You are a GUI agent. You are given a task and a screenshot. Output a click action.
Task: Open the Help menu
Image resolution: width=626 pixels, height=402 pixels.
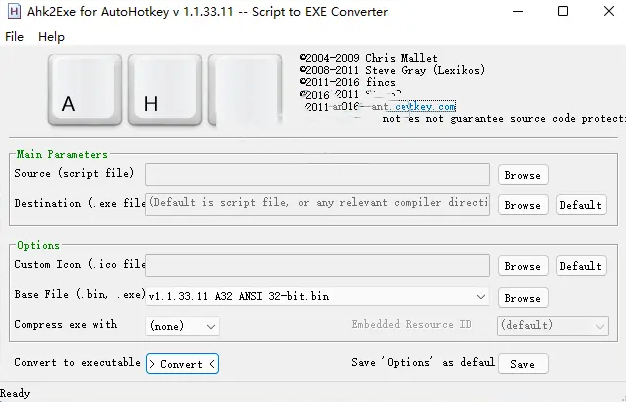tap(51, 37)
